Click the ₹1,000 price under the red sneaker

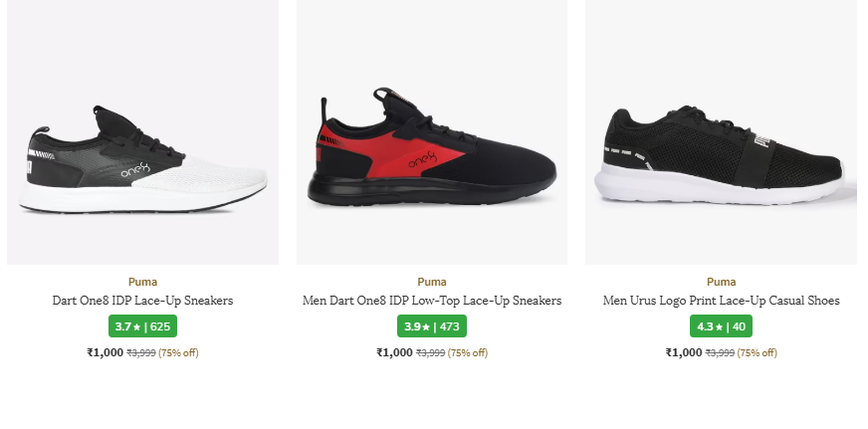click(394, 352)
